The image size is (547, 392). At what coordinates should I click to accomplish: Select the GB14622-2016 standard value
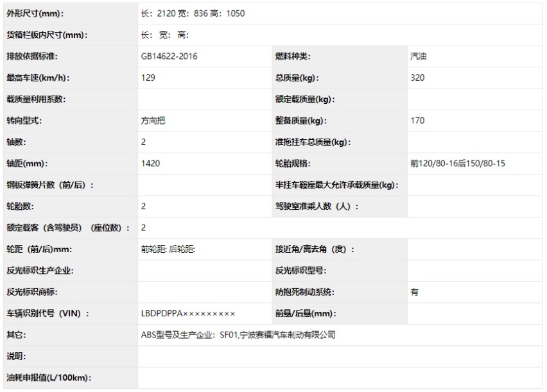click(169, 56)
